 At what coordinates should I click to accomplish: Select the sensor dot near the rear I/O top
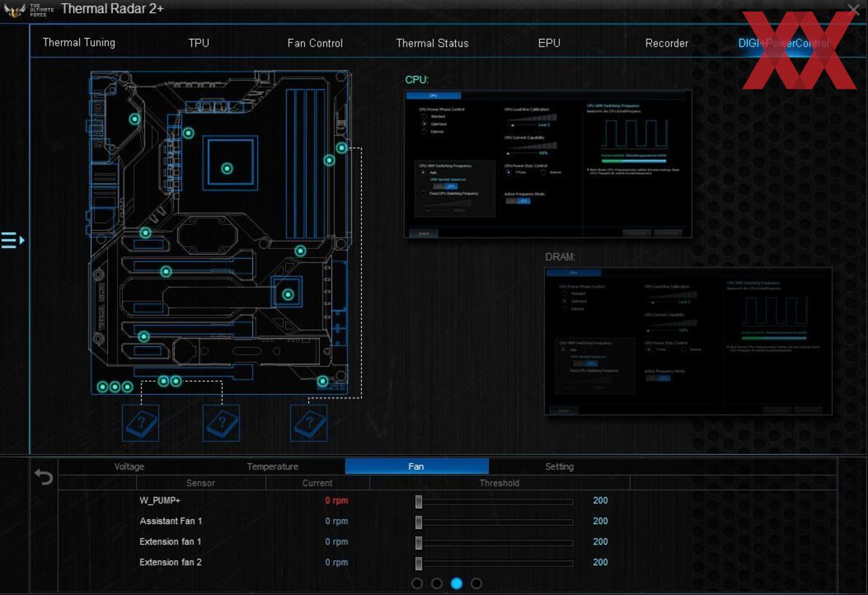135,119
